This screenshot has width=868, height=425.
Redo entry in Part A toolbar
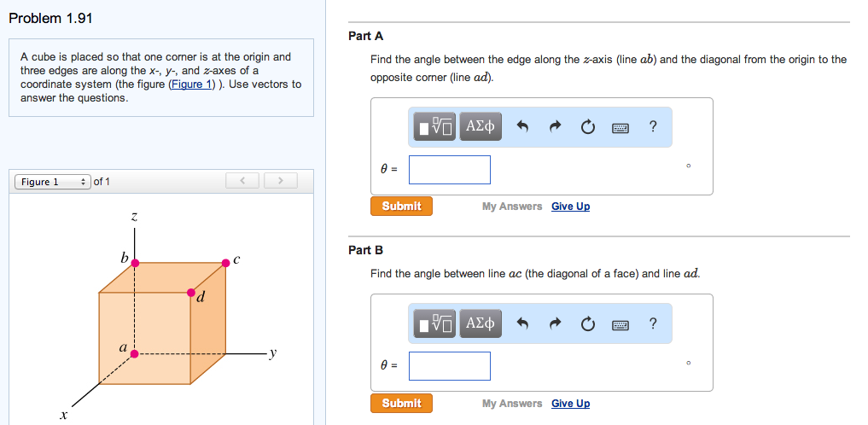(555, 127)
